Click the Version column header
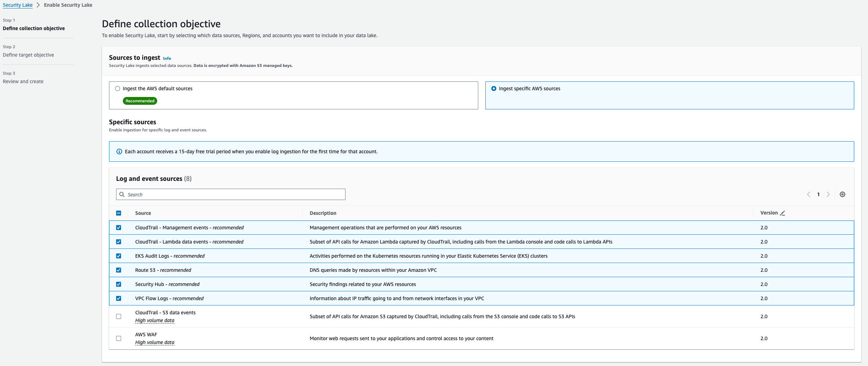 [769, 213]
